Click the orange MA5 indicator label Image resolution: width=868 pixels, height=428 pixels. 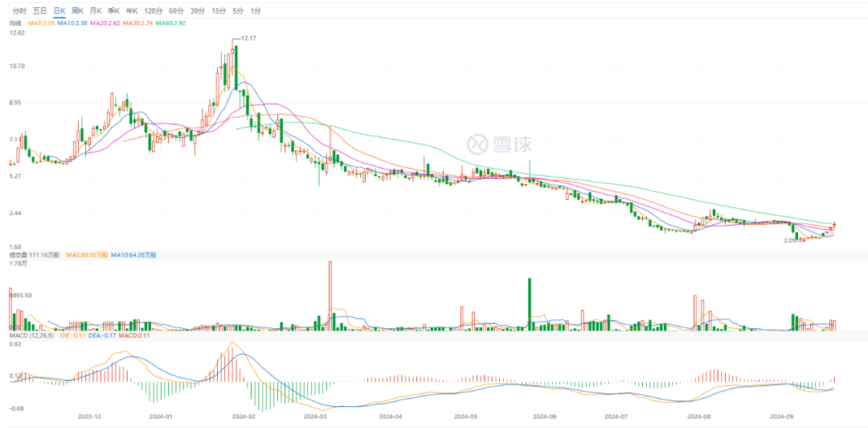point(41,23)
